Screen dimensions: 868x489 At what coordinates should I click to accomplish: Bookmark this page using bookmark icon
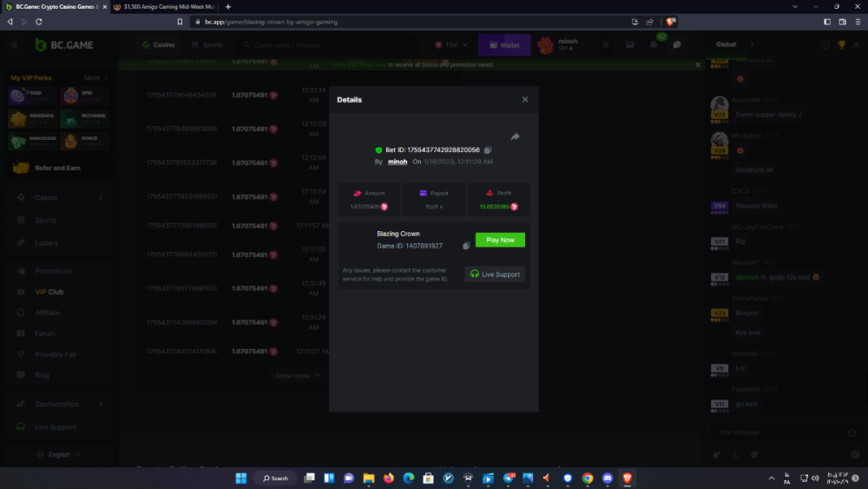180,22
